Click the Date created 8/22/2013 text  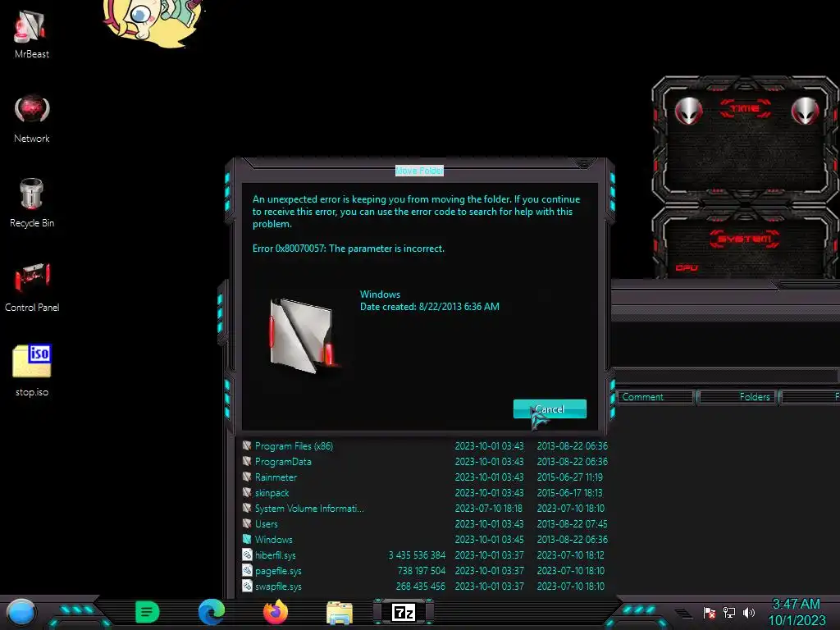430,307
